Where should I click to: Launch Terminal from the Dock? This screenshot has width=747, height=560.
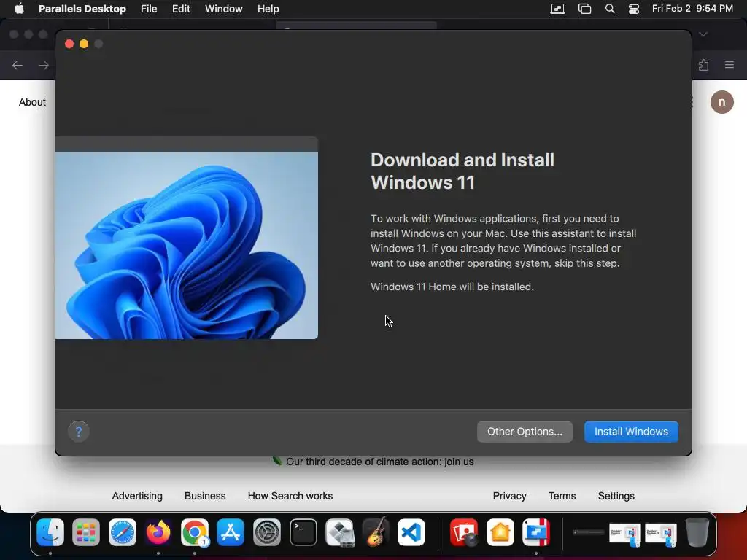pyautogui.click(x=303, y=532)
